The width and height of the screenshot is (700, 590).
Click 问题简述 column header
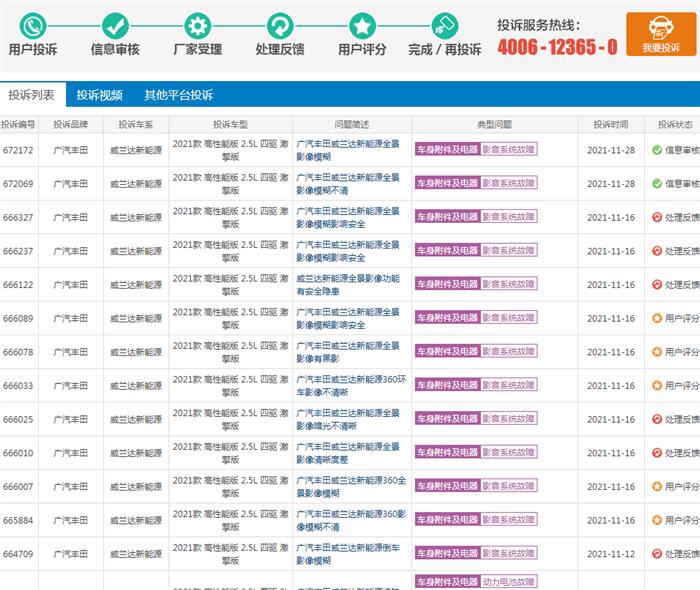pyautogui.click(x=352, y=125)
